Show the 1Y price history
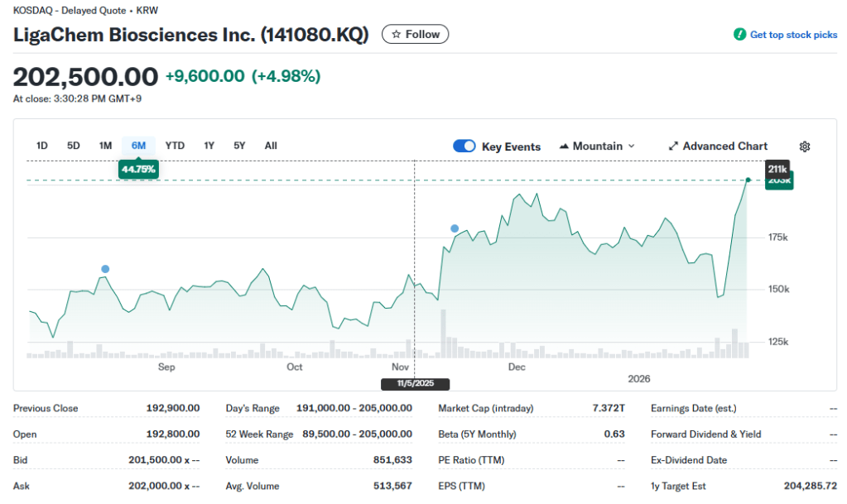This screenshot has width=847, height=504. tap(209, 146)
